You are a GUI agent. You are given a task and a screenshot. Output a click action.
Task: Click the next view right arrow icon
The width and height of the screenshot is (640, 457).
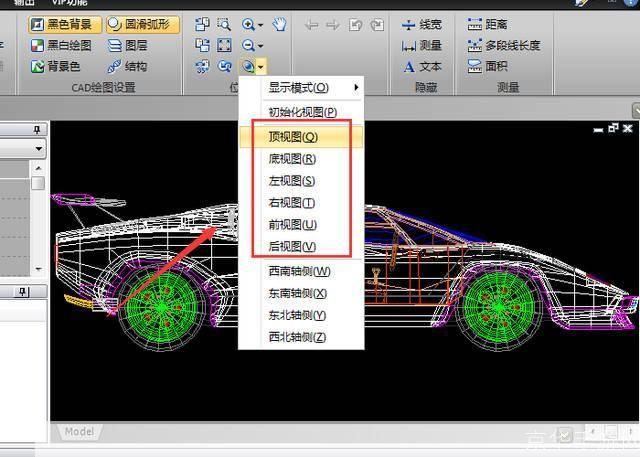(x=333, y=25)
